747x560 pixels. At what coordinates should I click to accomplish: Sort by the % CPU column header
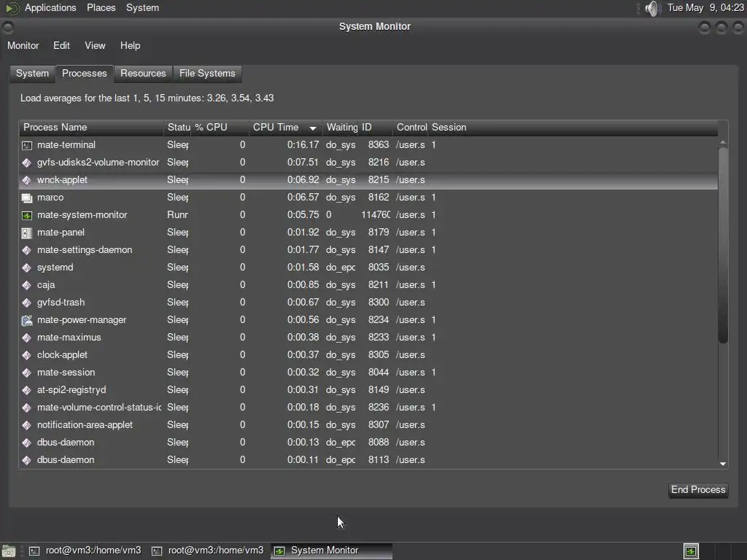[220, 128]
